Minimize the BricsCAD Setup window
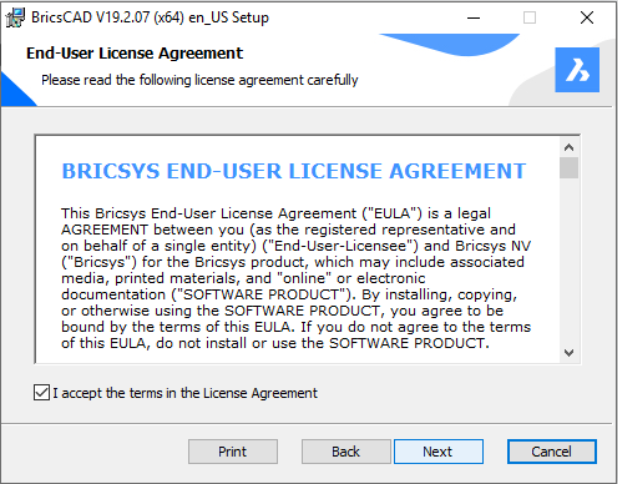 (473, 18)
